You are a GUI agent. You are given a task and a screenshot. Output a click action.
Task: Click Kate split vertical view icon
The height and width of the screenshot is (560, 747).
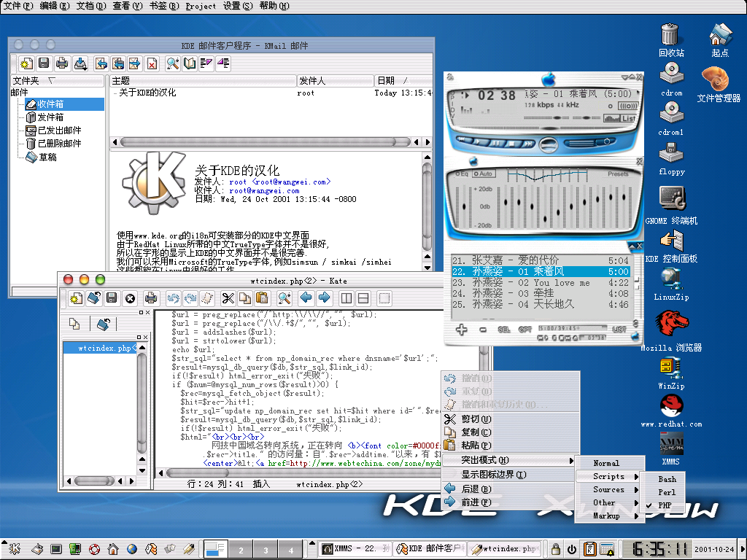[347, 298]
